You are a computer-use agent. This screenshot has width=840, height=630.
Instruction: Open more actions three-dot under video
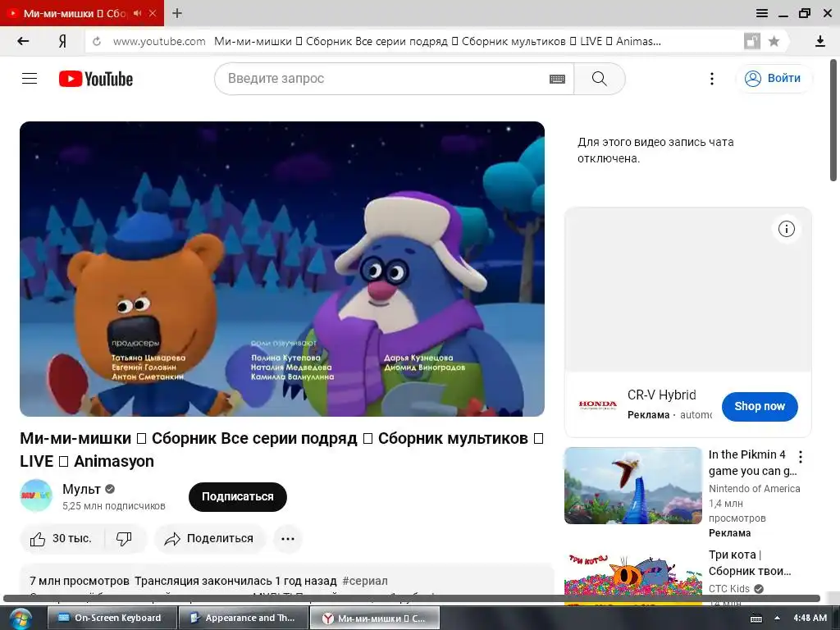click(x=288, y=538)
